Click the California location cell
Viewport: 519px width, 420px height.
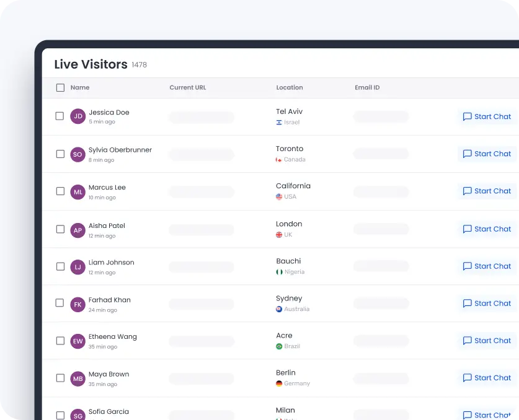pyautogui.click(x=293, y=186)
